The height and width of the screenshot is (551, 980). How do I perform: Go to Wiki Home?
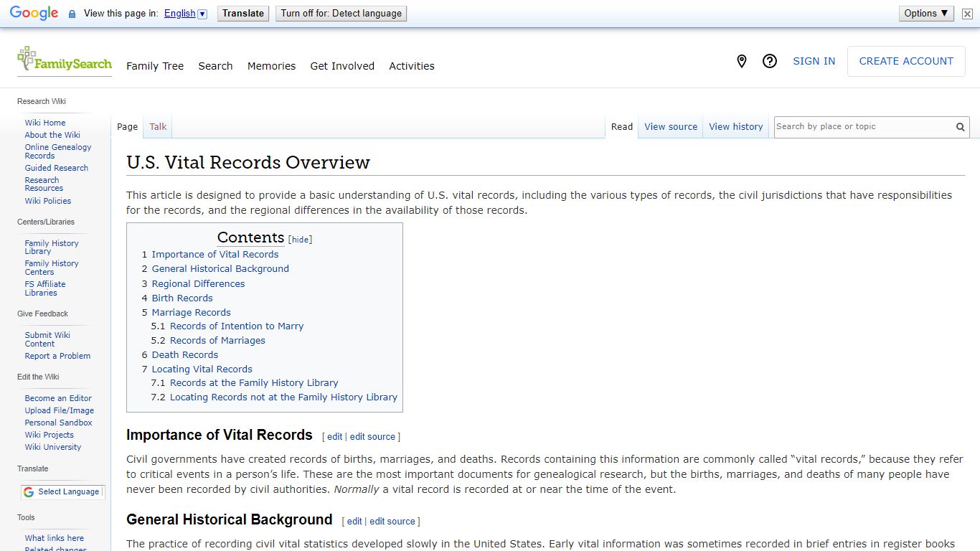pos(45,123)
